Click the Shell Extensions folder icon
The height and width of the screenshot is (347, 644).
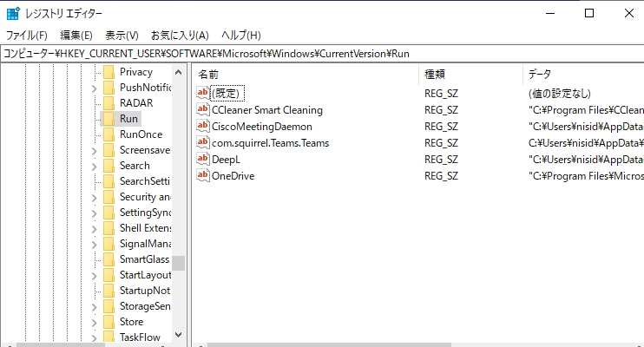[108, 228]
